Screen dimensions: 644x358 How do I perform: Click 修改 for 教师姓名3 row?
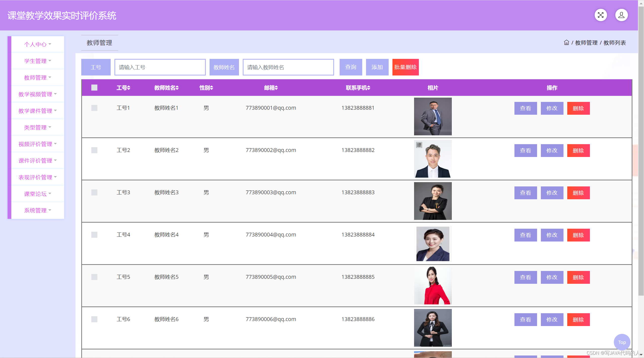click(552, 193)
